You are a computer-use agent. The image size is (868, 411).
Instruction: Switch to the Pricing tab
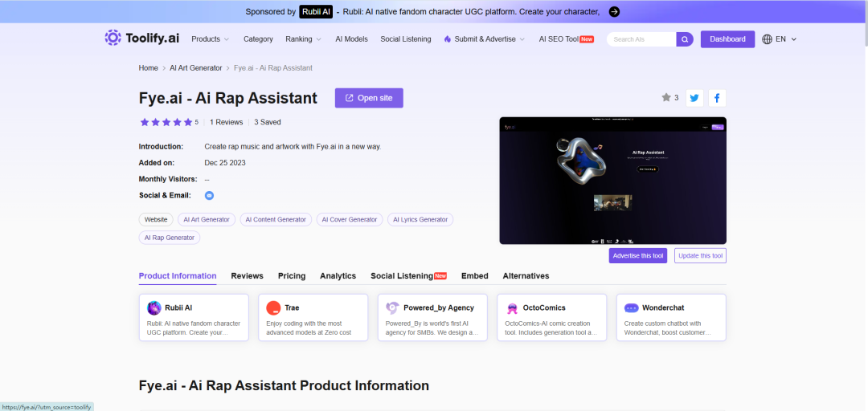(292, 275)
